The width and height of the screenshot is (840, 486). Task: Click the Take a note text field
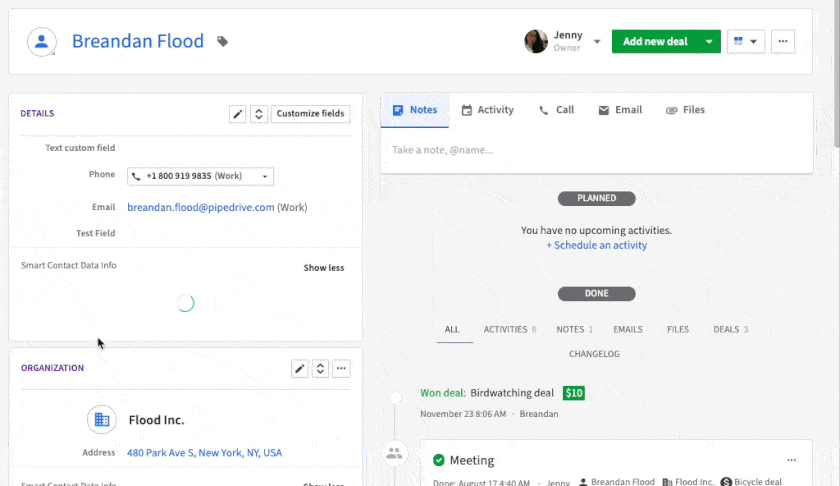tap(597, 150)
